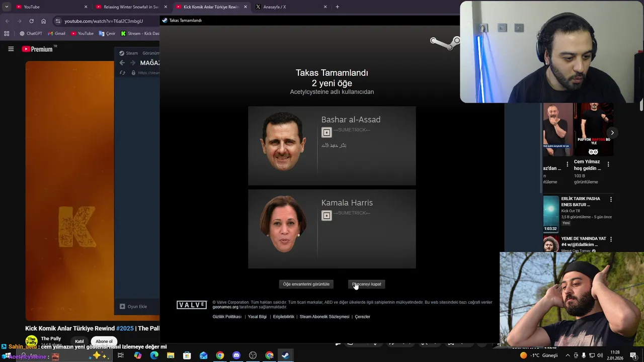The width and height of the screenshot is (644, 362).
Task: Open the weather widget showing -1°C Güneşli
Action: coord(539,355)
